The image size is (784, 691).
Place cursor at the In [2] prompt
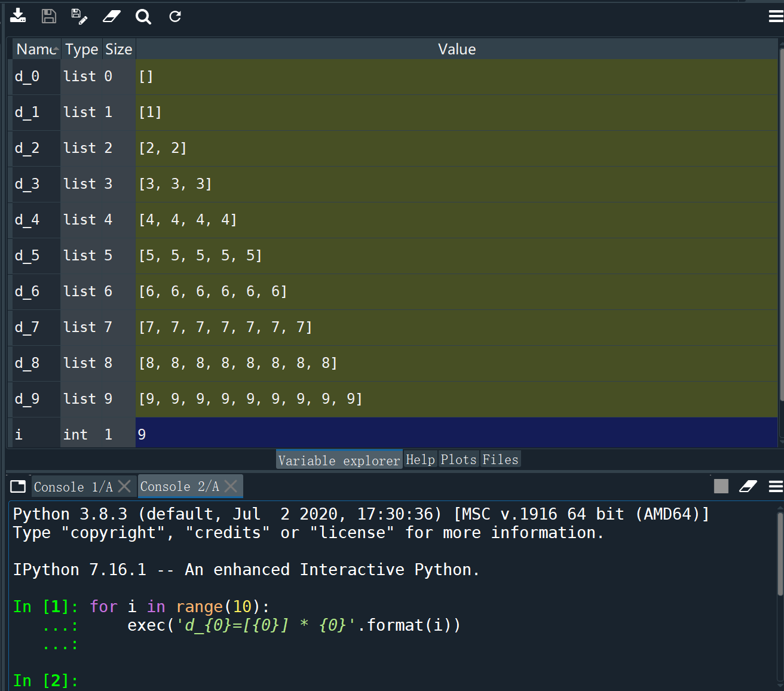tap(46, 681)
